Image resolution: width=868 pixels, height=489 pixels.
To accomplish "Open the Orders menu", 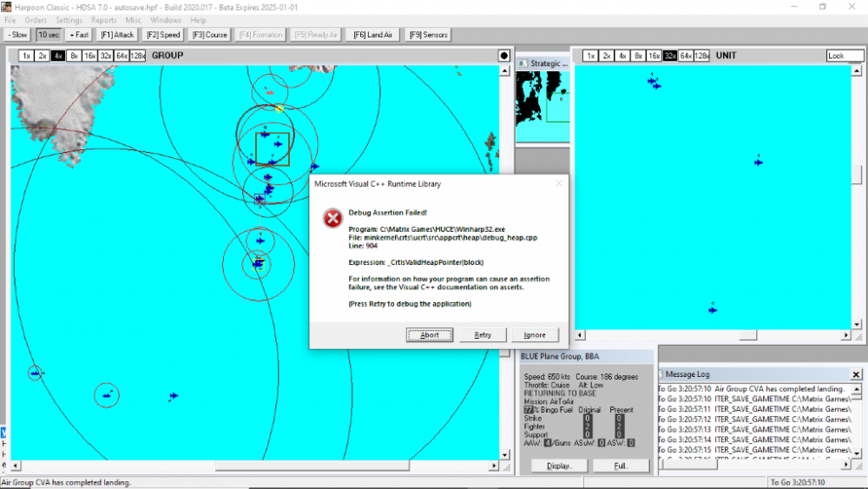I will [36, 20].
